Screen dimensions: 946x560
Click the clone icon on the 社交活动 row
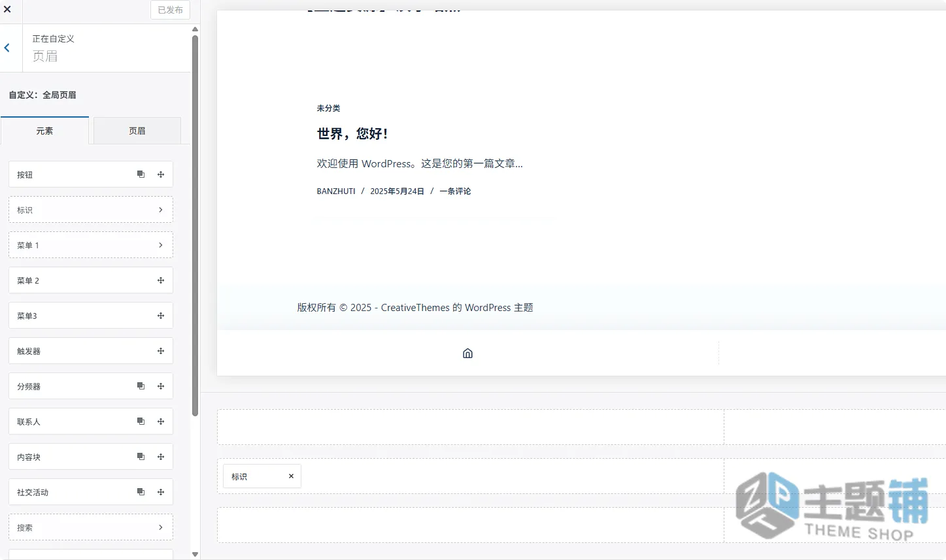[141, 492]
